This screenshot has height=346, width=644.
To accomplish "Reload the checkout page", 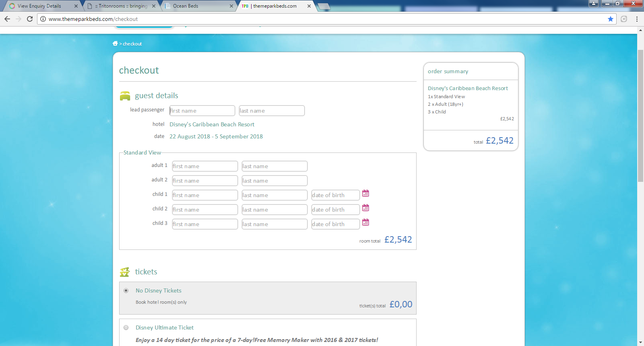I will click(x=30, y=19).
